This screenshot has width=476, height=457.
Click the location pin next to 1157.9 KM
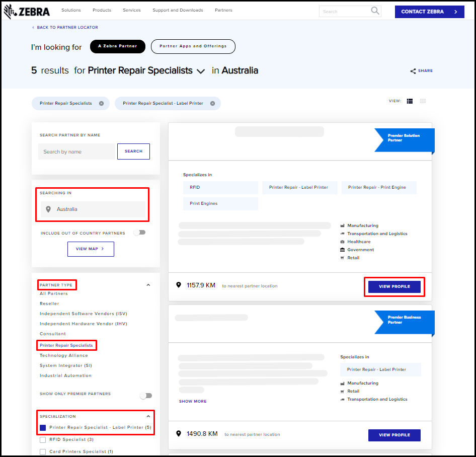tap(179, 285)
